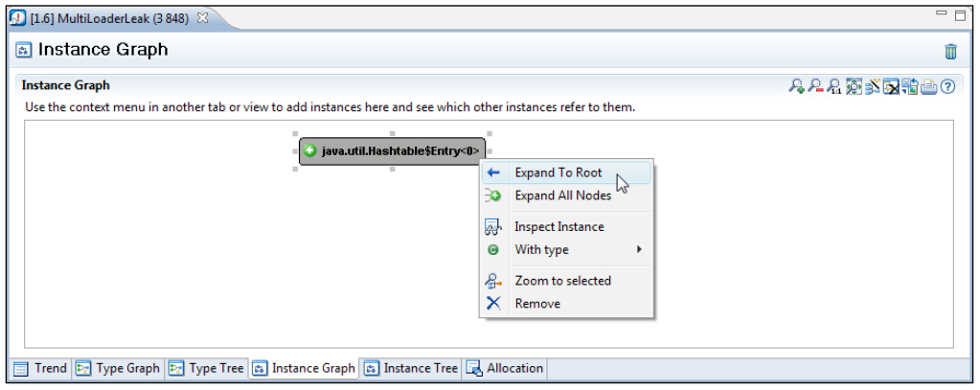Select Zoom to selected option
Viewport: 980px width, 390px height.
562,281
